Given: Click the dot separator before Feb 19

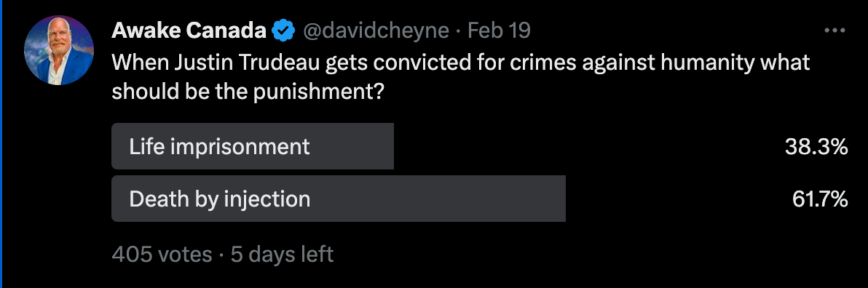Looking at the screenshot, I should pyautogui.click(x=458, y=31).
